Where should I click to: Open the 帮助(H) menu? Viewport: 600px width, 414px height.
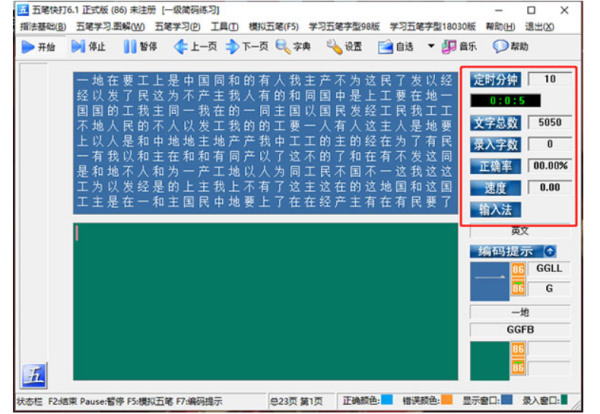point(500,27)
